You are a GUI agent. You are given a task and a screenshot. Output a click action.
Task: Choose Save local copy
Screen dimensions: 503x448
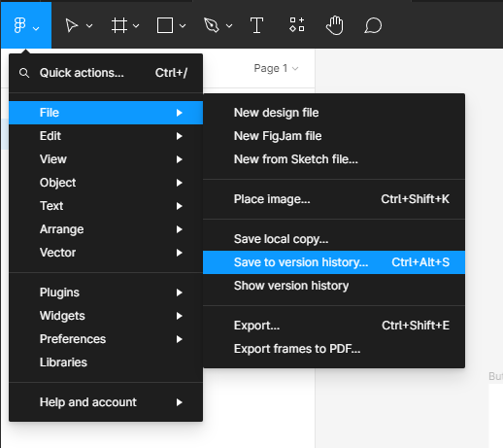click(334, 239)
